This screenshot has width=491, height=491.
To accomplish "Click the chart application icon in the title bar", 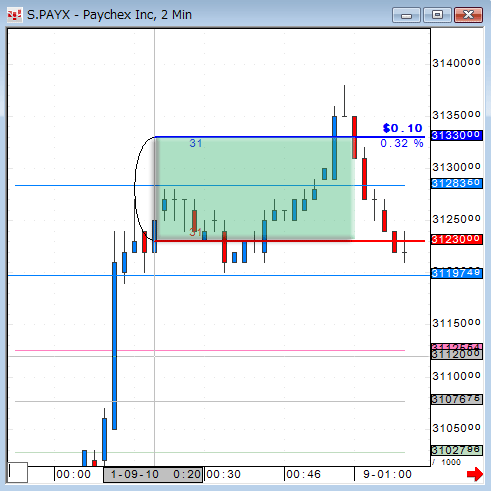I will [x=14, y=15].
